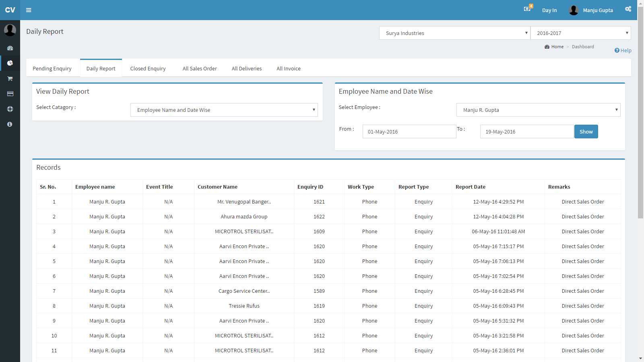This screenshot has height=362, width=644.
Task: Click the Home breadcrumb dashboard icon
Action: click(547, 47)
